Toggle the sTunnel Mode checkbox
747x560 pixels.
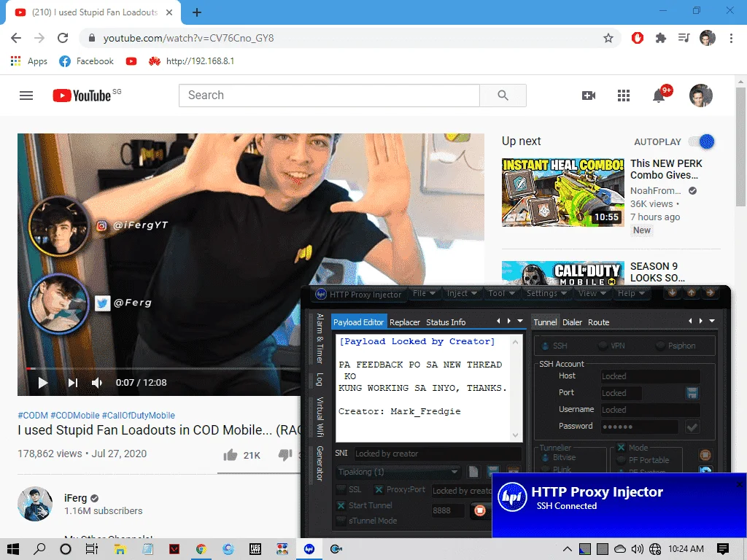point(341,521)
